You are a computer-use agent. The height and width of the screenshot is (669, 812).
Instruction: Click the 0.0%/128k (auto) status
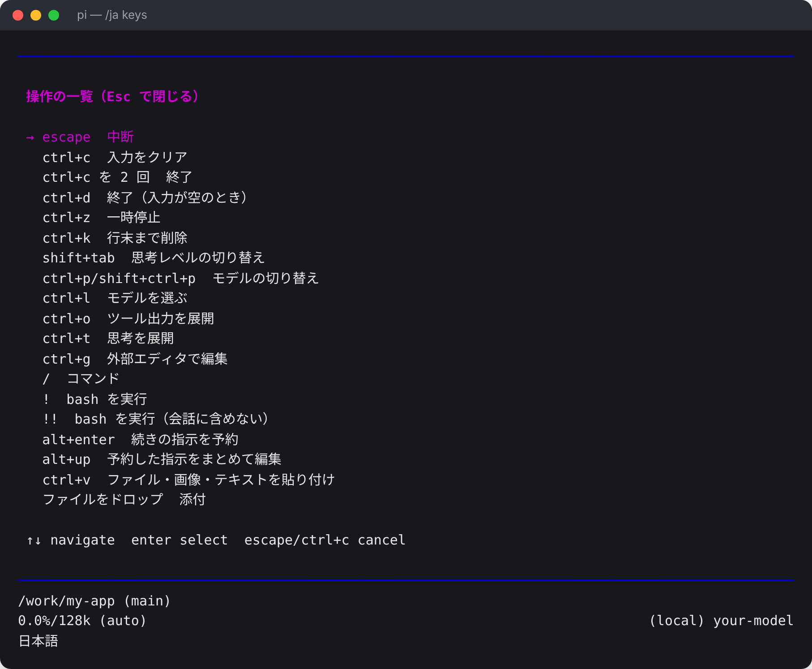tap(82, 621)
